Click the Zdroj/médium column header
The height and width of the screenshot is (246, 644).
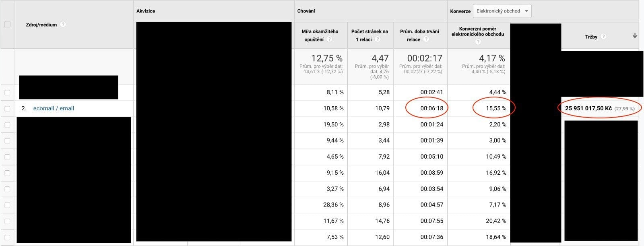[x=41, y=25]
